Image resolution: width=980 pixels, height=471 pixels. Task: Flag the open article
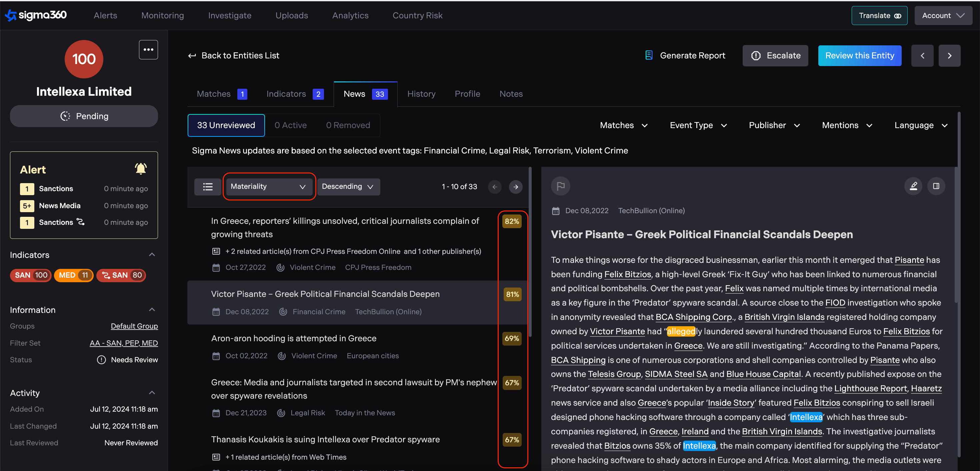(x=560, y=186)
